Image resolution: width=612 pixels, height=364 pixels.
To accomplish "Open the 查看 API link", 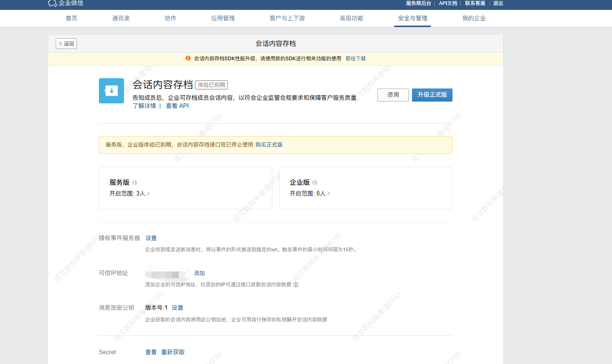I will (177, 106).
